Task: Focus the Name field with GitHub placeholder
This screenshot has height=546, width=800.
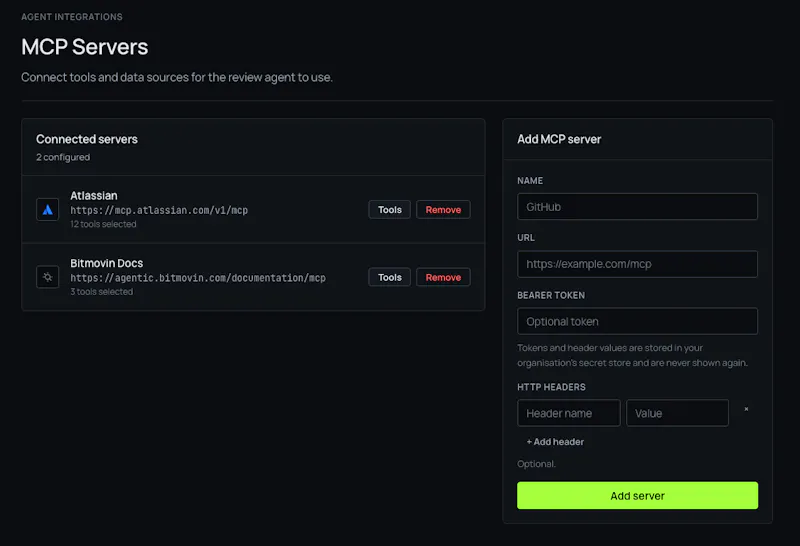Action: point(637,207)
